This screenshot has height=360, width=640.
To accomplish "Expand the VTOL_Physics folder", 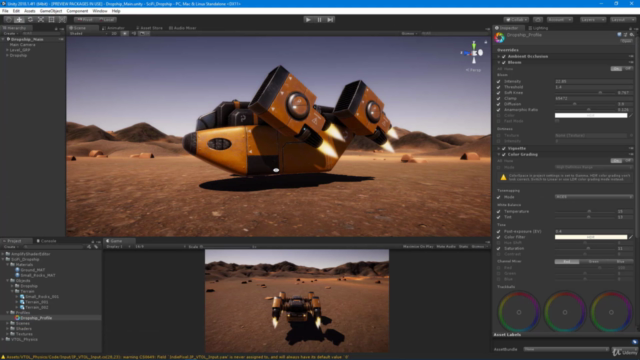I will [3, 340].
